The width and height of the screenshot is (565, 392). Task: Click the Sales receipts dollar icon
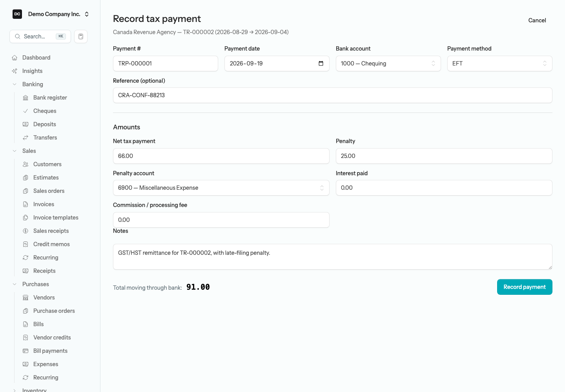(x=26, y=231)
